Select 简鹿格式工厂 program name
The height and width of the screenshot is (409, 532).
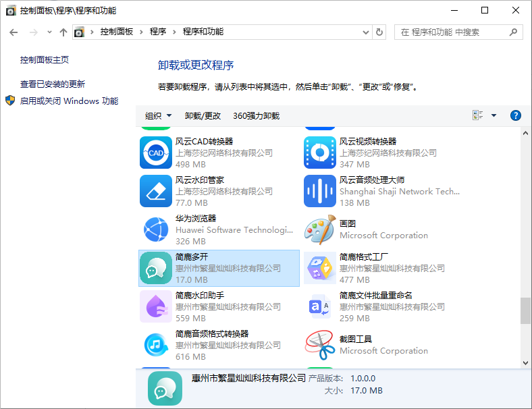(x=364, y=256)
